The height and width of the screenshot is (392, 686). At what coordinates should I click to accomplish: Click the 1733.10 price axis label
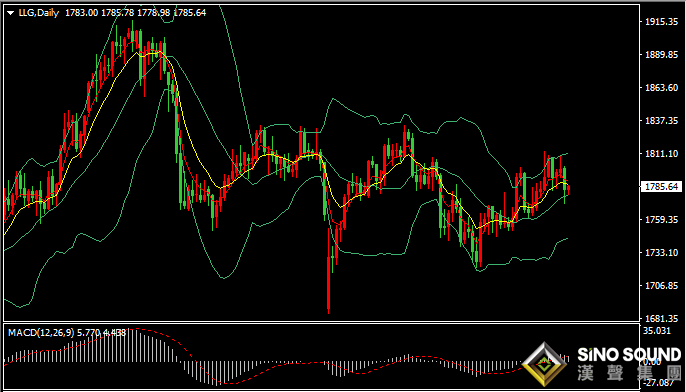661,253
